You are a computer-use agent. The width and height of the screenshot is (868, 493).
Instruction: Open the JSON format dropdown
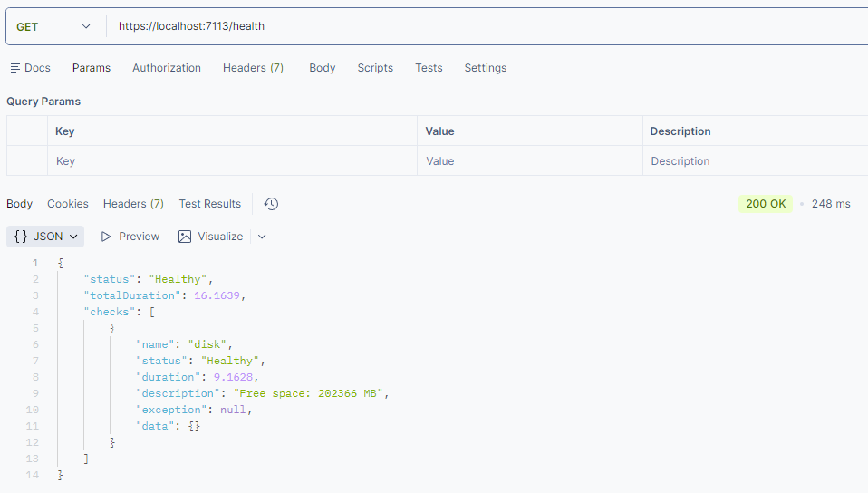(x=45, y=237)
